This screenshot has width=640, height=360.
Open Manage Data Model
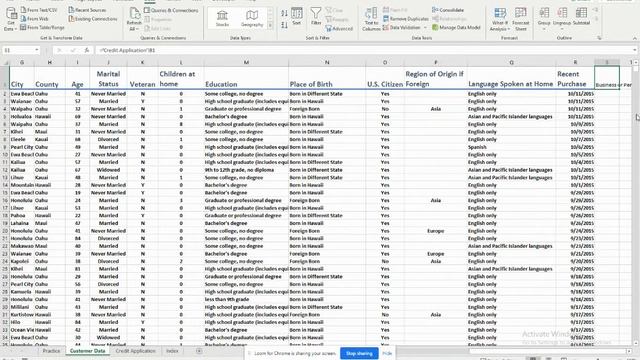(x=456, y=27)
